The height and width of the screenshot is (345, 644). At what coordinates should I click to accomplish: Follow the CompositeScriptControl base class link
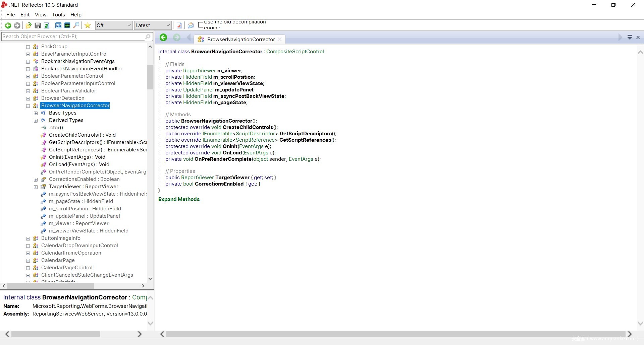[295, 52]
